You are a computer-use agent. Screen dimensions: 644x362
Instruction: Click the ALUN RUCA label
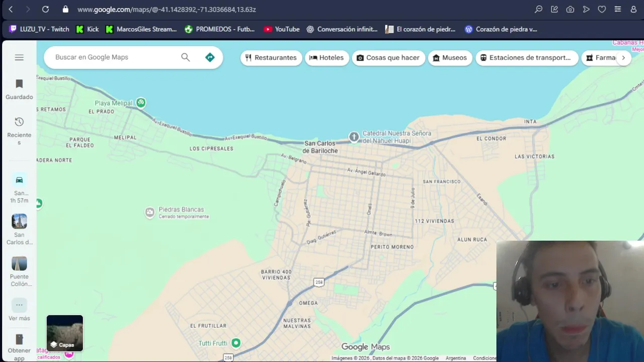tap(472, 240)
